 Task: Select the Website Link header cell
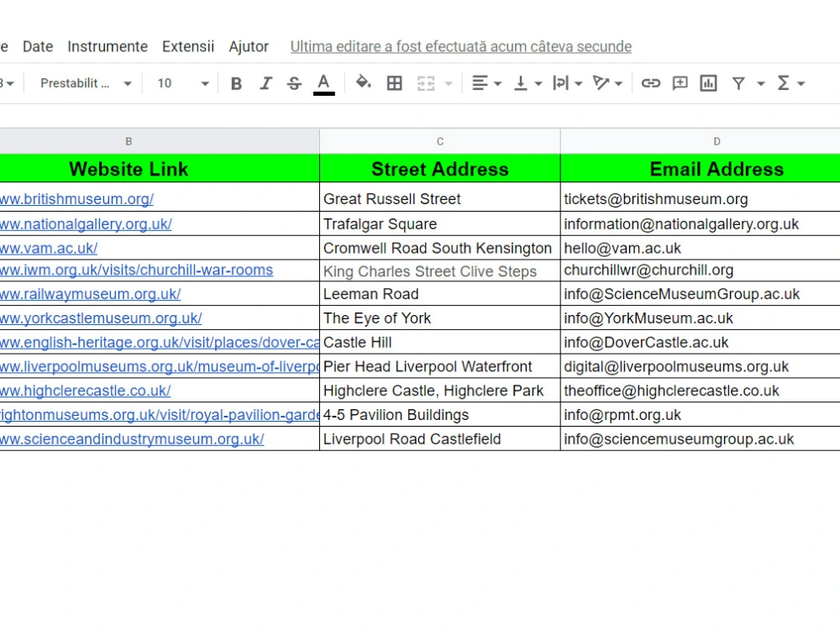(x=160, y=169)
